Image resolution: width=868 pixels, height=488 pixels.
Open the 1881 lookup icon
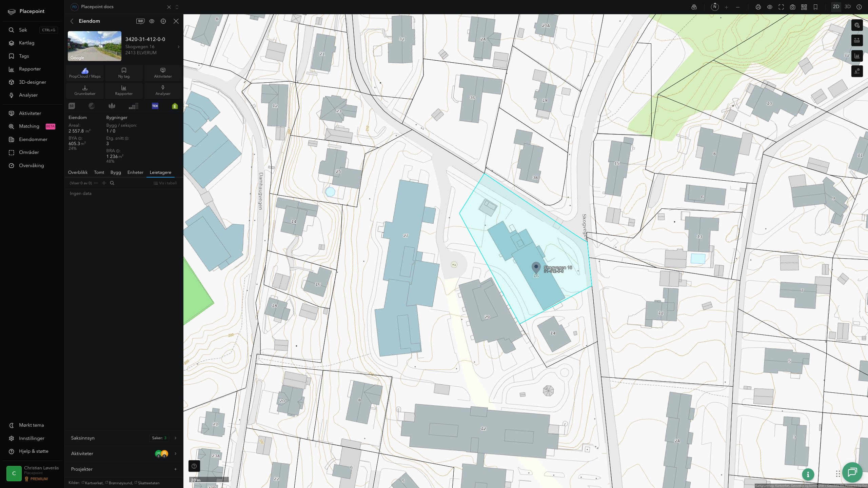(x=140, y=21)
